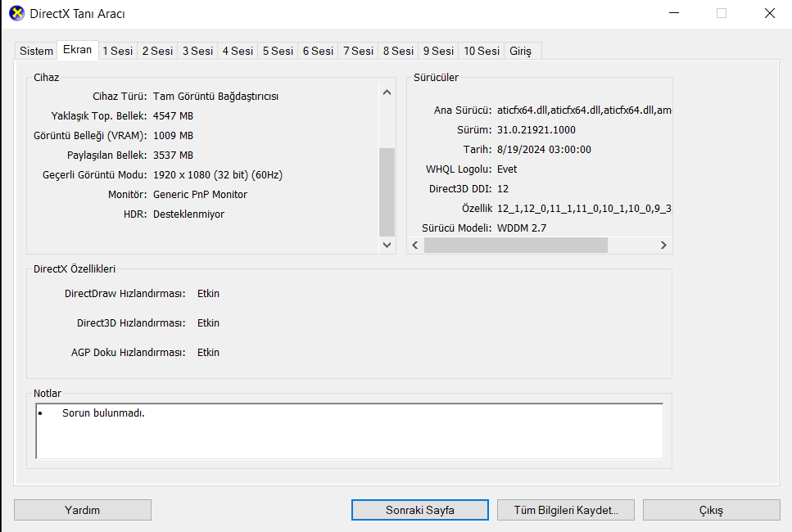Open the 9 Sesi tab

point(438,51)
